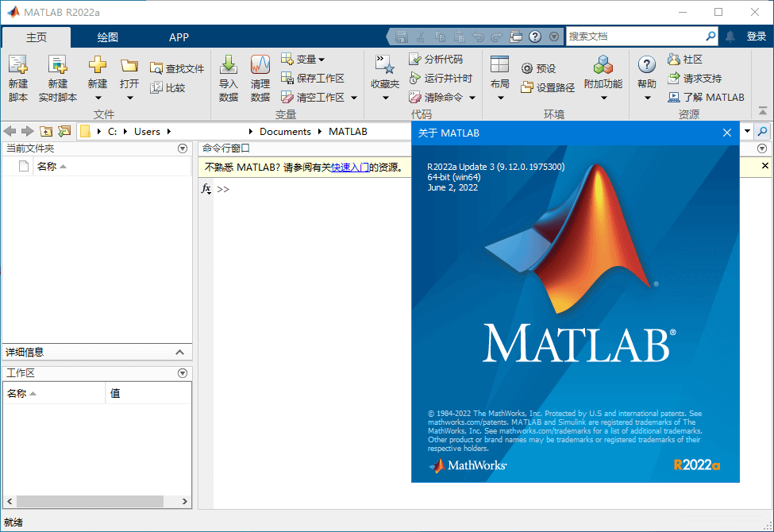Screen dimensions: 774x532
Task: Click 查找文件 find files
Action: (x=177, y=68)
